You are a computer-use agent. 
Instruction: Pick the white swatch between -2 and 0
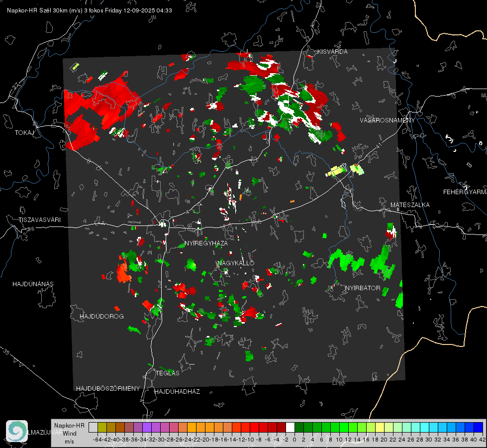point(290,427)
